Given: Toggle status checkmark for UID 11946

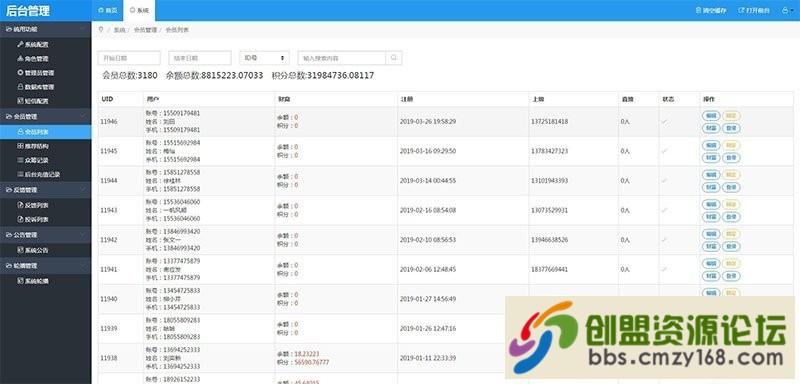Looking at the screenshot, I should [x=664, y=122].
